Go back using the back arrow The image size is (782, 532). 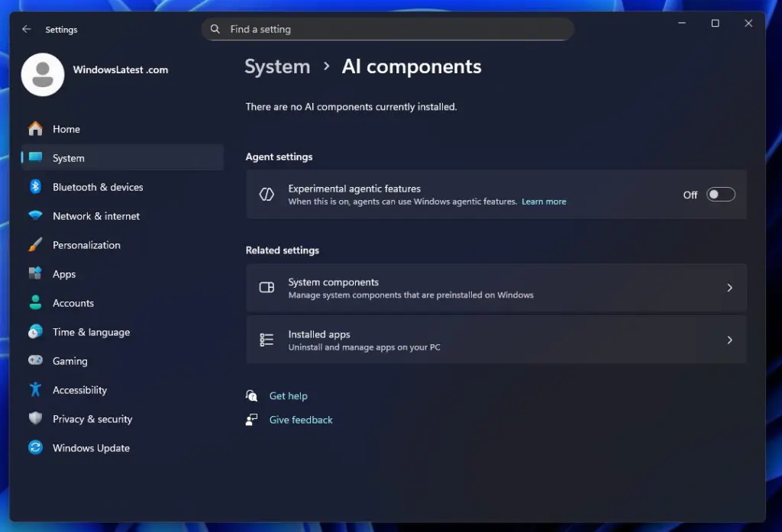27,29
